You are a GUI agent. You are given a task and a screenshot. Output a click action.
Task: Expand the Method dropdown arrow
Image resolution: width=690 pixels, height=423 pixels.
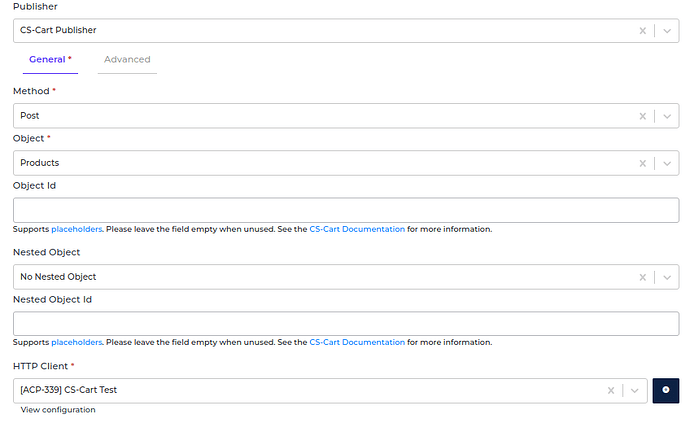667,116
